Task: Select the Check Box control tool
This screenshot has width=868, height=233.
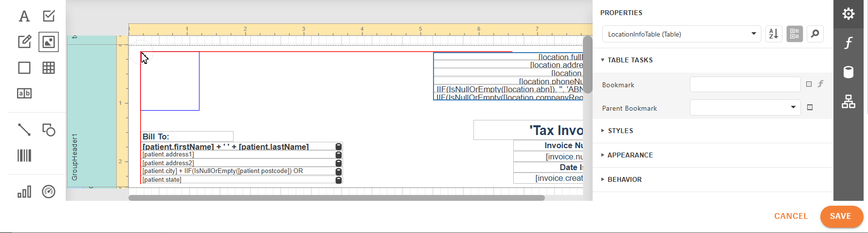Action: point(49,17)
